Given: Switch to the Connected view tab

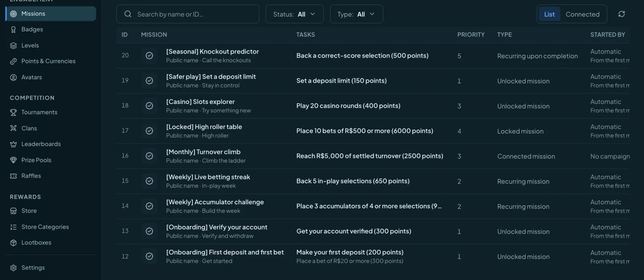Looking at the screenshot, I should point(582,14).
